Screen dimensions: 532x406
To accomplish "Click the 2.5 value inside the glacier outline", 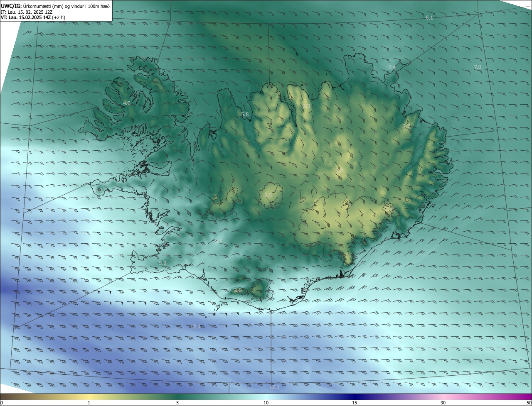I will (x=268, y=196).
